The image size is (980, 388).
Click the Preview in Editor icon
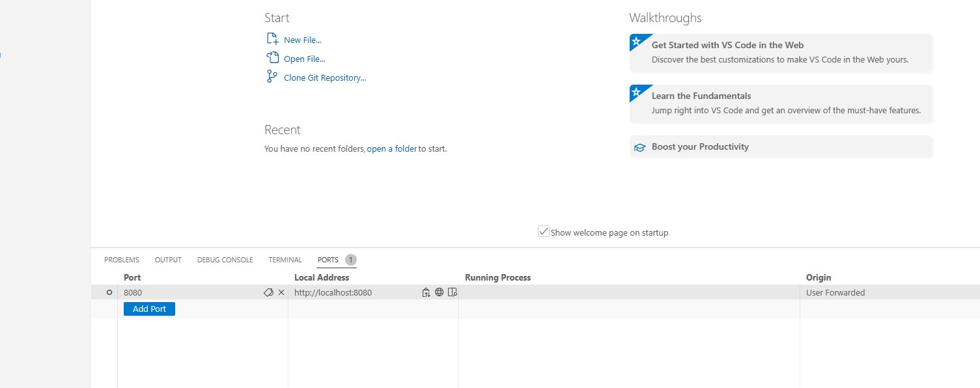click(x=453, y=293)
